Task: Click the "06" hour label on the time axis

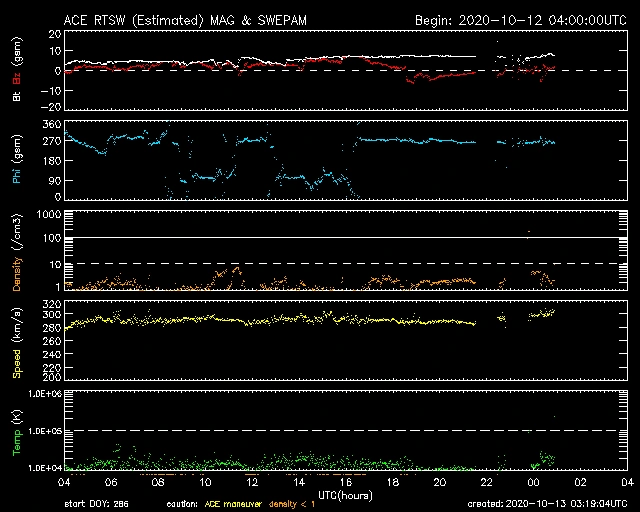Action: coord(111,483)
